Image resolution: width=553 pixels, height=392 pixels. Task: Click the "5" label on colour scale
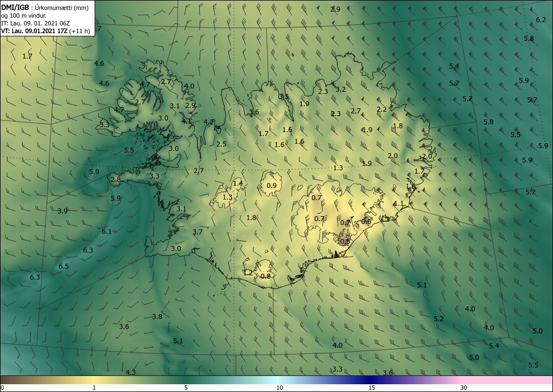click(x=186, y=388)
